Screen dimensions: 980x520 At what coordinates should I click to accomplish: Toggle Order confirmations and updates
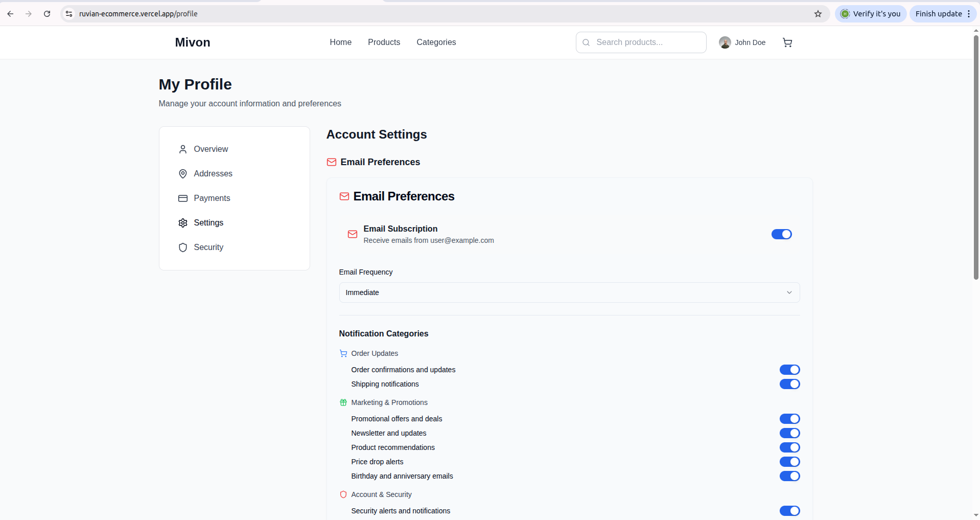pos(790,370)
